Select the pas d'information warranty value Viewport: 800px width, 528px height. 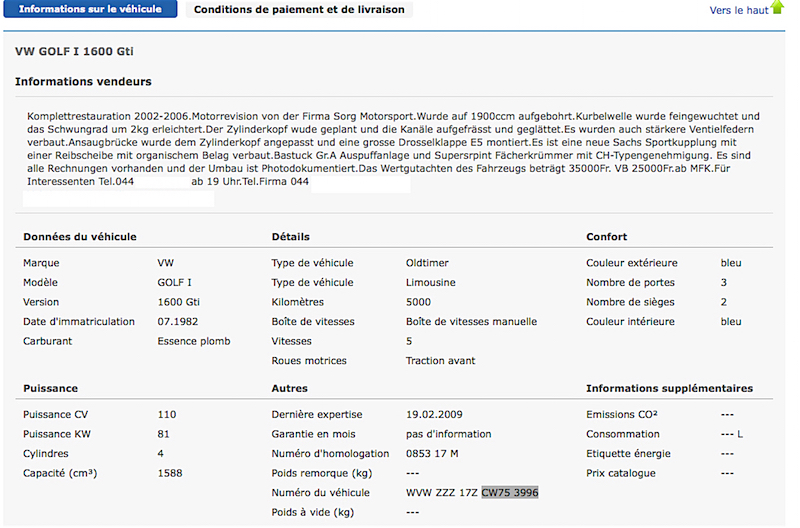(x=448, y=434)
